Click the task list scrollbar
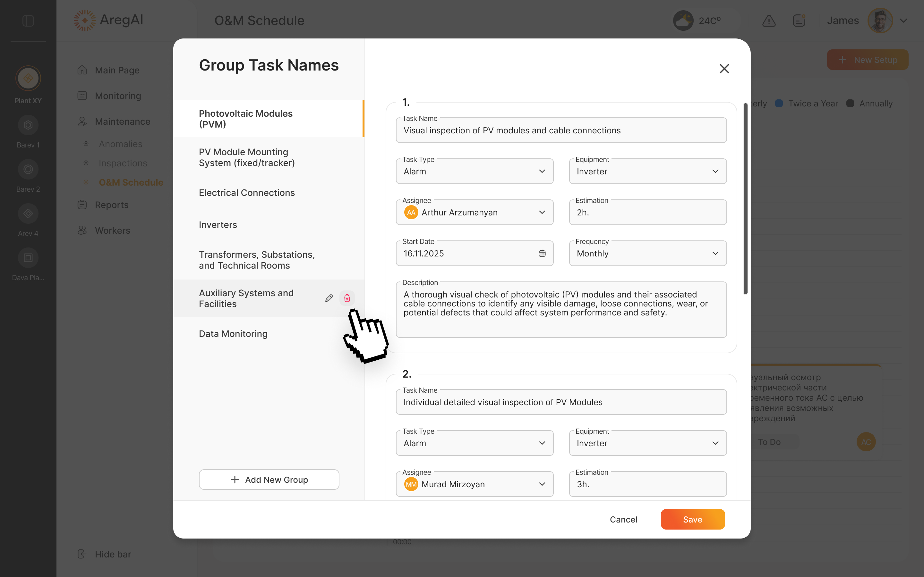This screenshot has height=577, width=924. click(x=745, y=198)
